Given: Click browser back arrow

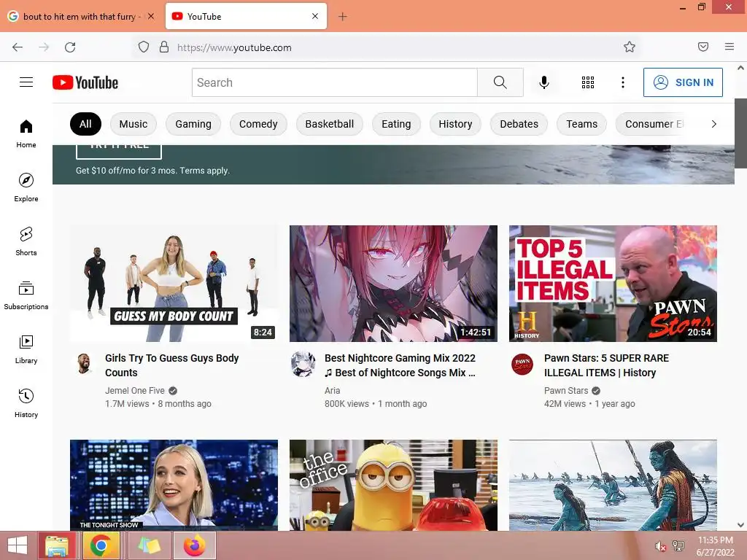Looking at the screenshot, I should click(x=18, y=47).
